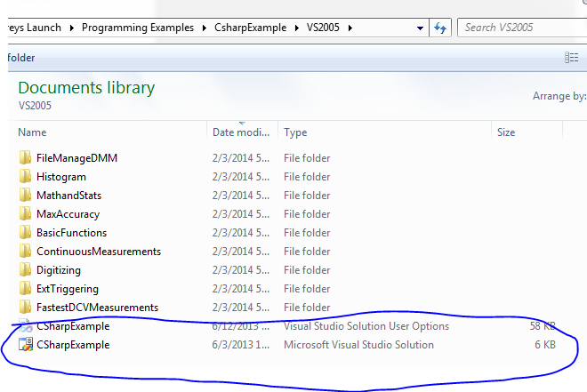Click the VS2005 breadcrumb segment
This screenshot has height=392, width=587.
(323, 28)
